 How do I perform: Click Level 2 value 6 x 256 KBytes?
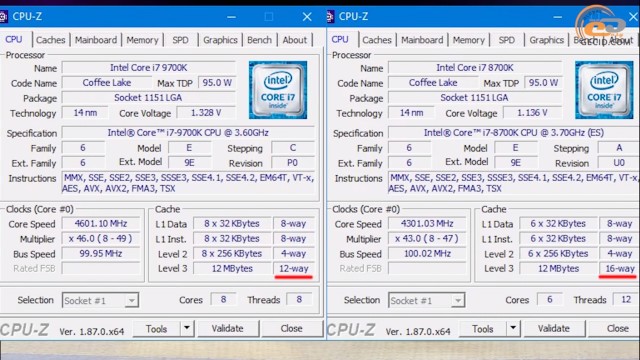(558, 253)
